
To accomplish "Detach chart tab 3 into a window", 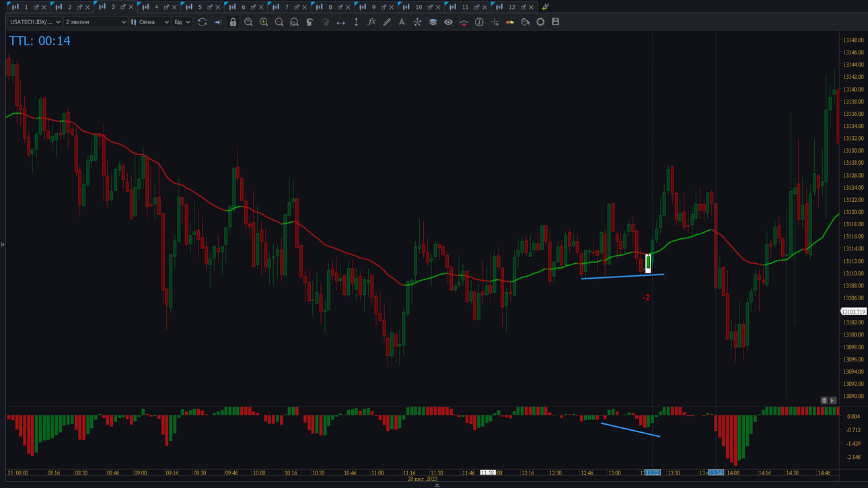I will [123, 7].
